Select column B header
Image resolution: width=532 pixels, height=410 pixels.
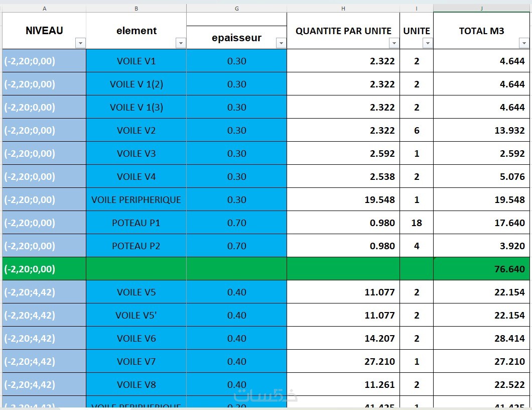[x=136, y=9]
